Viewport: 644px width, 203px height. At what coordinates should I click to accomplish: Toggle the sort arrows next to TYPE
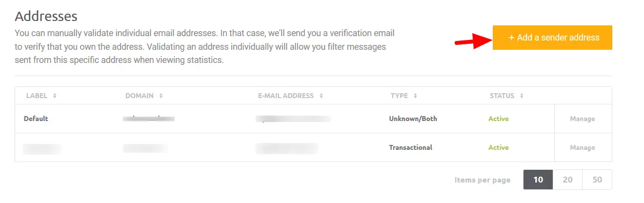(415, 96)
